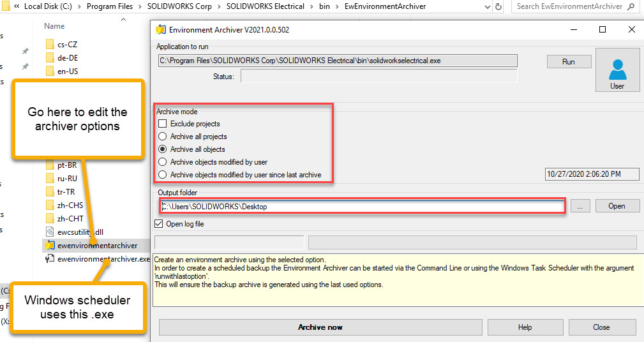The width and height of the screenshot is (644, 342).
Task: Open the cs-CZ folder icon
Action: 50,44
